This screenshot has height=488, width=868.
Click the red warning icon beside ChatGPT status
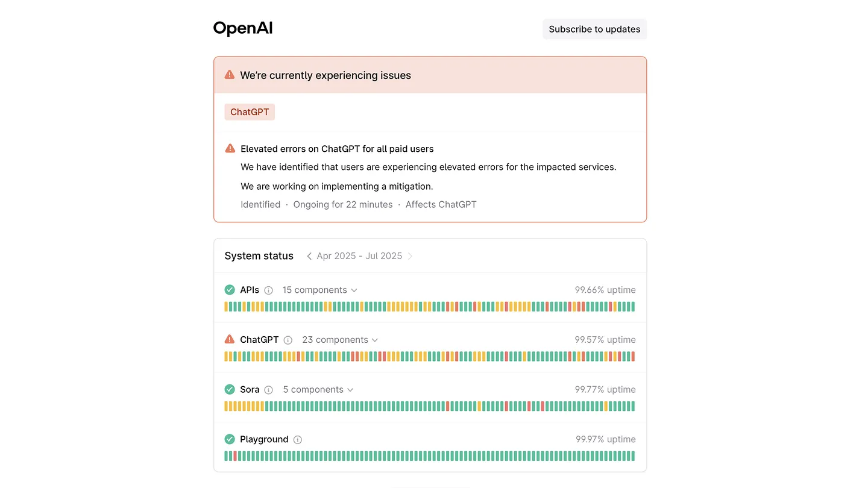tap(230, 339)
